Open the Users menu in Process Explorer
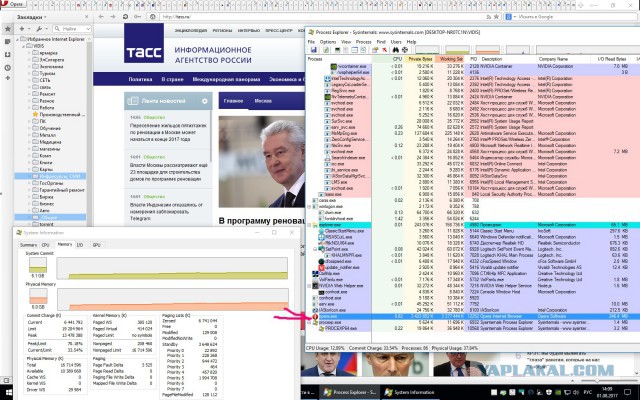Screen dimensions: 640x400 click(396, 42)
